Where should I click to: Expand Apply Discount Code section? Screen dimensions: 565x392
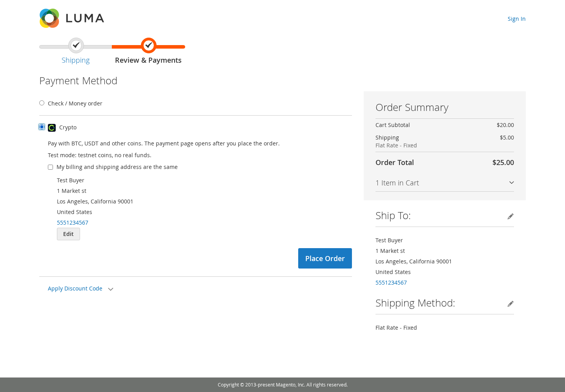81,289
